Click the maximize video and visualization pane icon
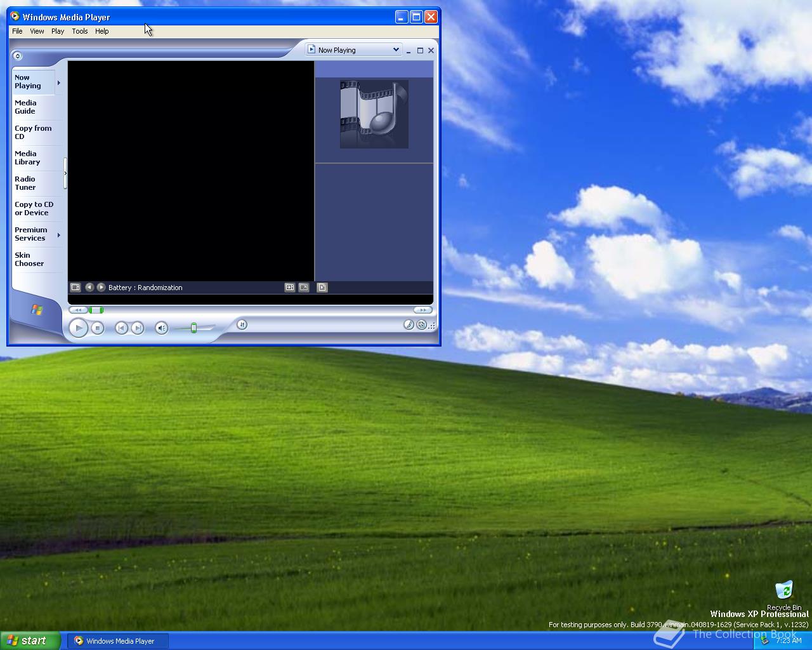This screenshot has height=650, width=812. tap(290, 288)
